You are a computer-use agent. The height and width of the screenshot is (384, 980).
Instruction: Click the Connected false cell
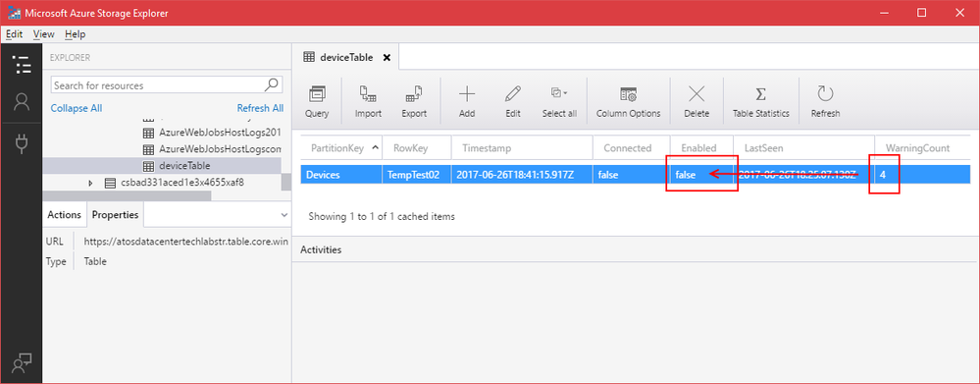coord(632,175)
